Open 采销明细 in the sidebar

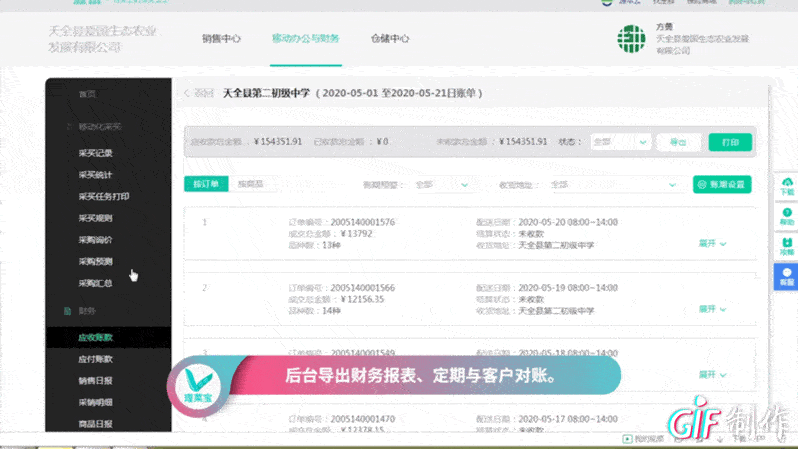[x=96, y=402]
